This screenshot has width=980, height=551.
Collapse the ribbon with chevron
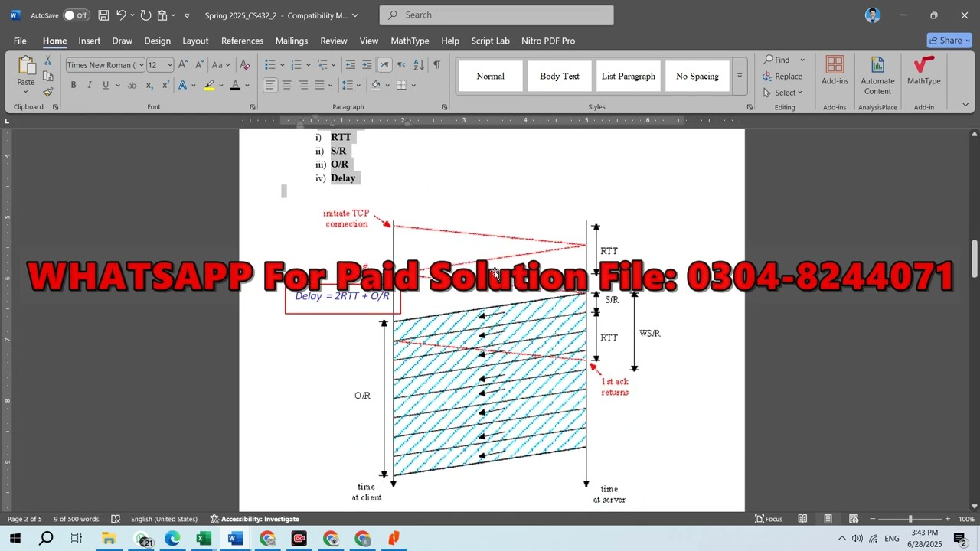(x=965, y=105)
